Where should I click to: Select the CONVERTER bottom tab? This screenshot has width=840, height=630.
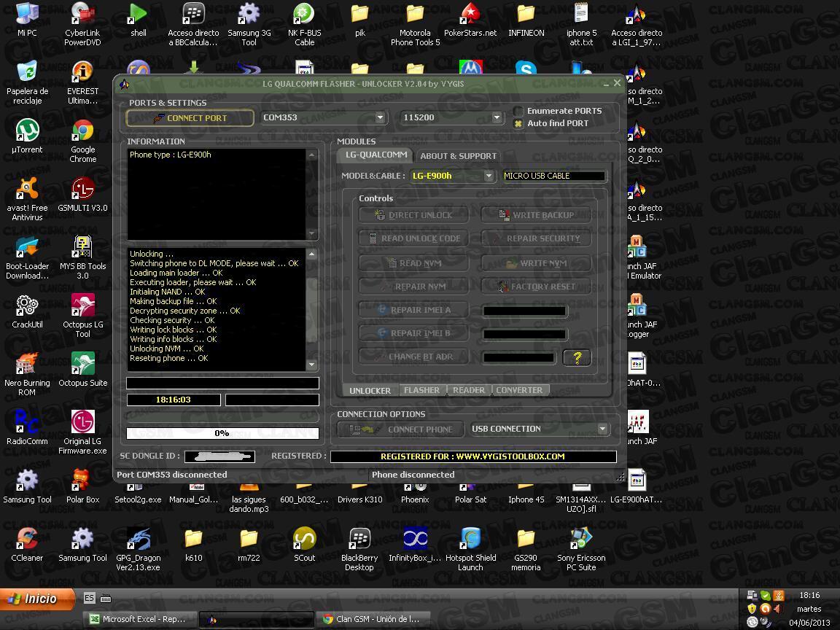pyautogui.click(x=519, y=390)
